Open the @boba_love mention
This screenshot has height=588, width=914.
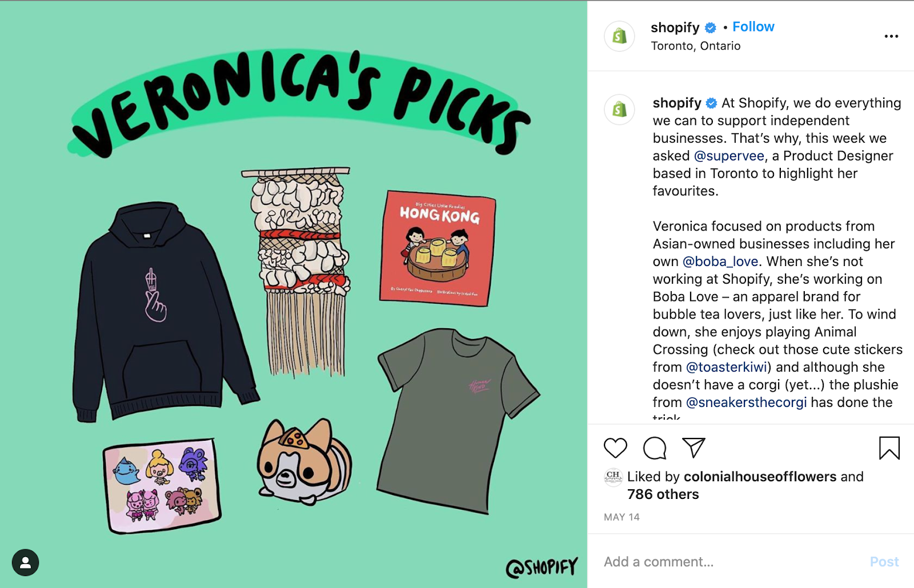(x=720, y=261)
